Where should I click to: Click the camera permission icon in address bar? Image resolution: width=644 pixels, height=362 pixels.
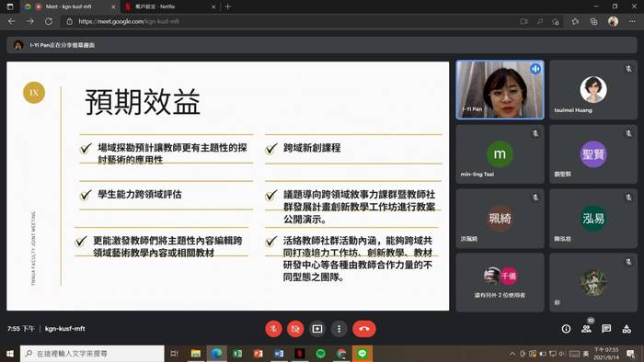(523, 21)
